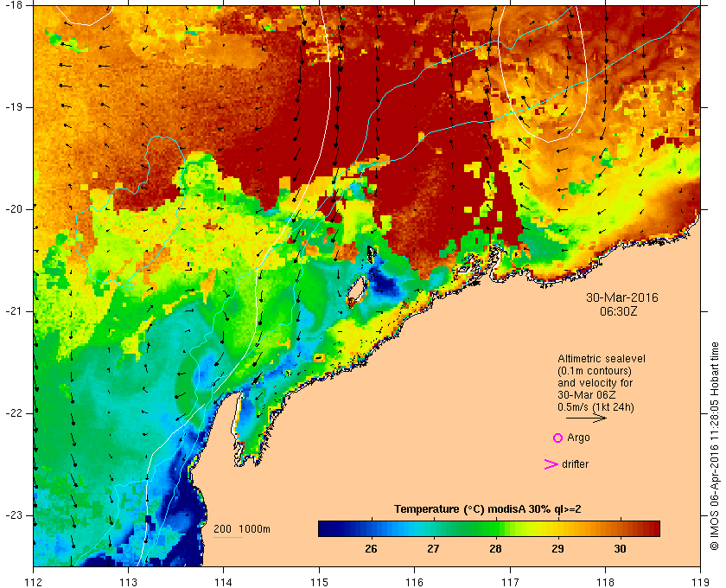
Task: Click the IMOS copyright timestamp vertical text
Action: [x=715, y=445]
